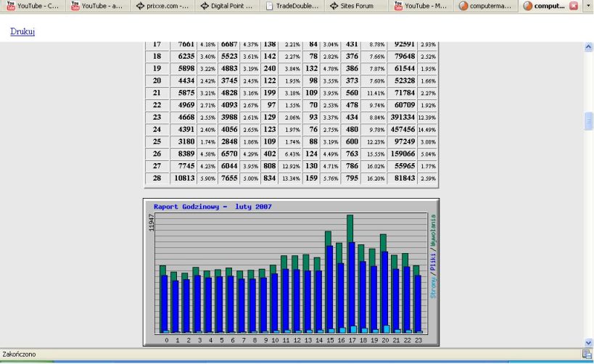Go to the Sites Forum tab
The height and width of the screenshot is (364, 594).
360,6
